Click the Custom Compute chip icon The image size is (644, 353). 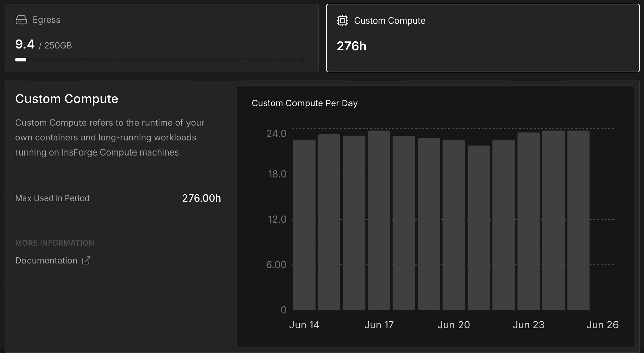343,20
